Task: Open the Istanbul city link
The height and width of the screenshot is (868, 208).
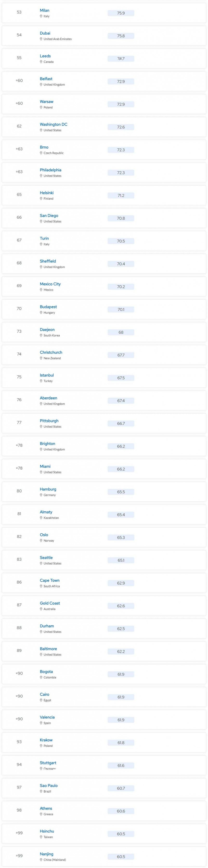Action: point(47,375)
